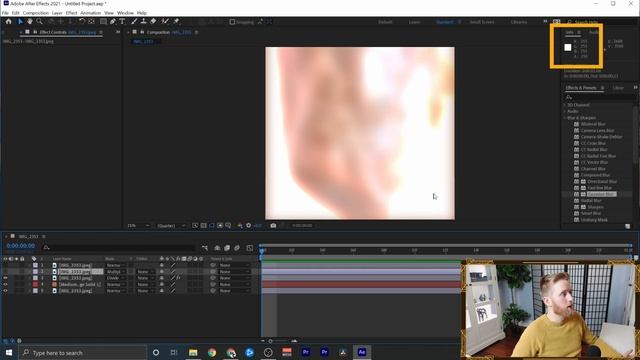Select the Clone Stamp tool

pos(143,22)
